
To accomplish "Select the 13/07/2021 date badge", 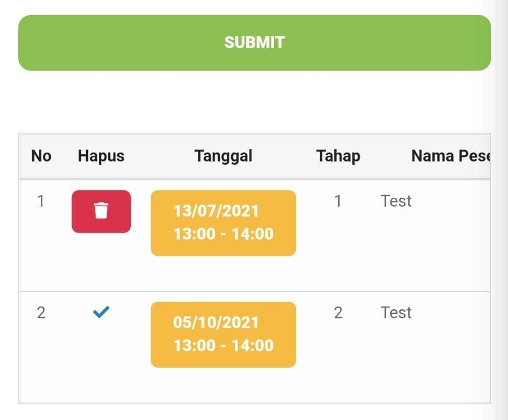I will (223, 223).
